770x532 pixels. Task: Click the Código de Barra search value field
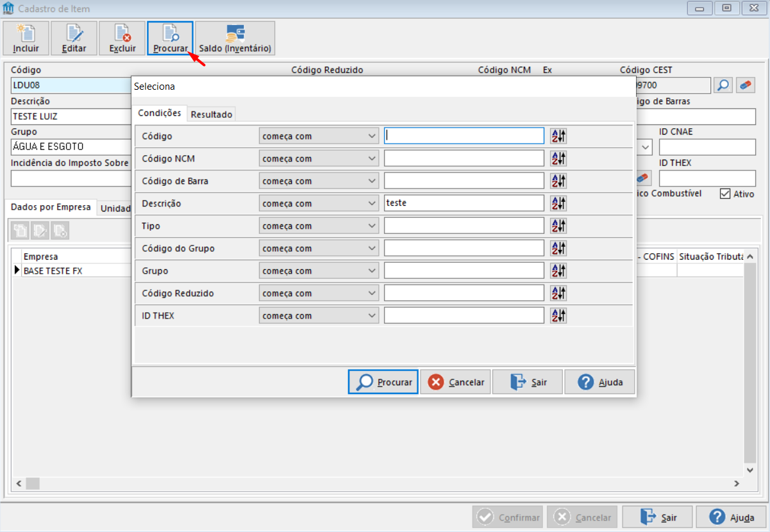[x=464, y=181]
